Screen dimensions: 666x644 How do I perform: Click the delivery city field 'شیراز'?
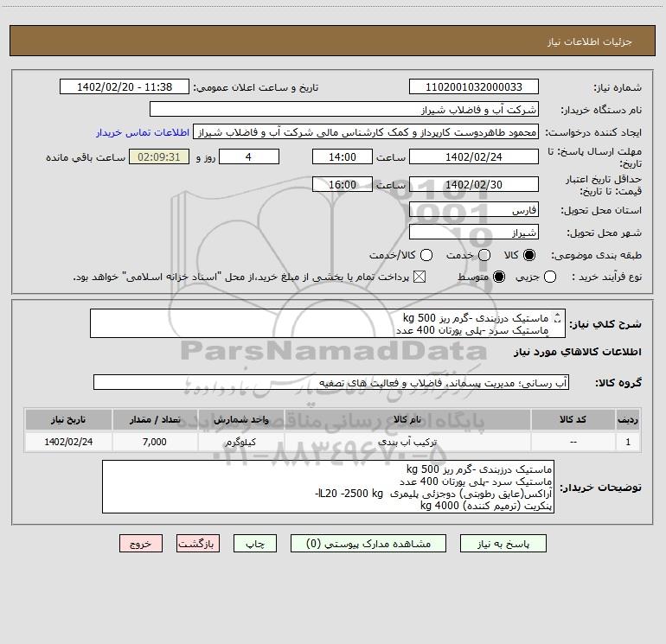click(474, 233)
